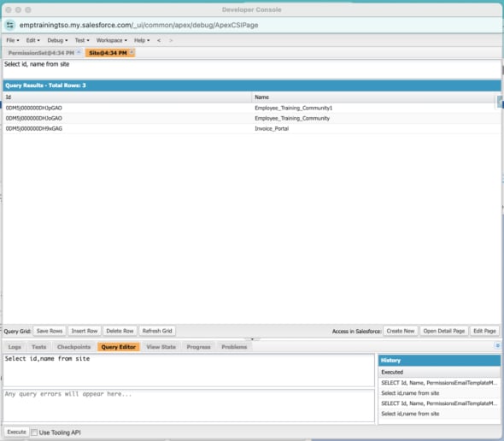Click the Execute button
This screenshot has width=504, height=441.
[x=16, y=432]
